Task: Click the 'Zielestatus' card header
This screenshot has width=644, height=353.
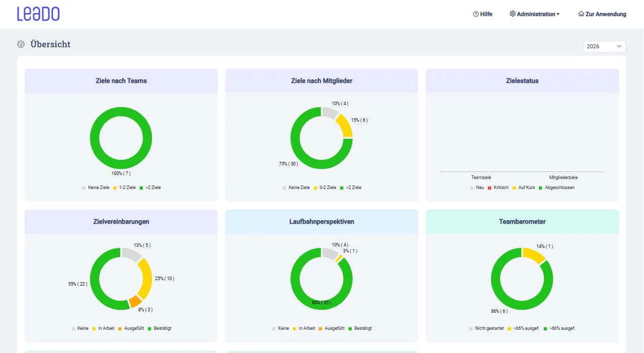Action: tap(522, 80)
